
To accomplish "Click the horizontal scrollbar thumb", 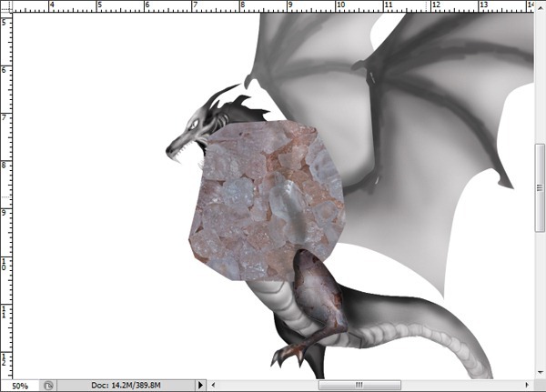I will pyautogui.click(x=359, y=385).
